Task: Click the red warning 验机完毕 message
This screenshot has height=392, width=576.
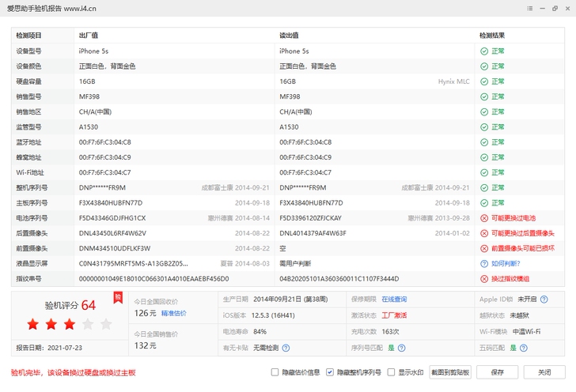Action: (73, 373)
